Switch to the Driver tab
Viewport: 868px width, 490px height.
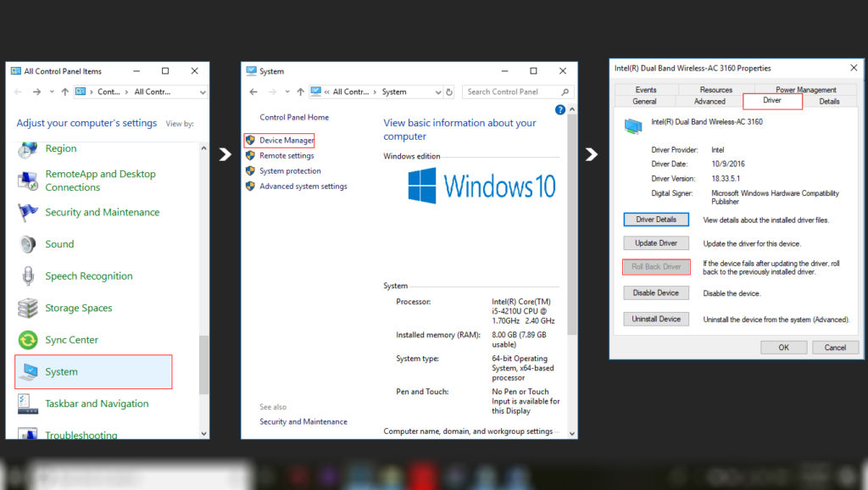click(x=772, y=101)
